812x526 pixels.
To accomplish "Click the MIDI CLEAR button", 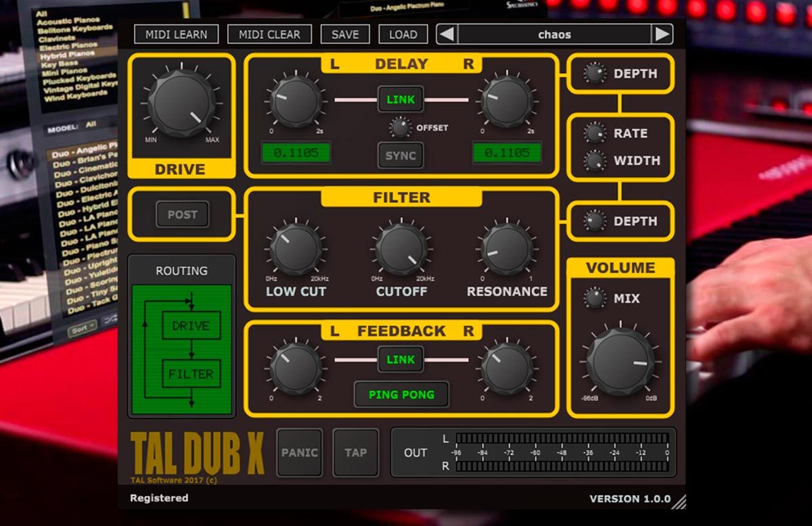I will tap(269, 34).
